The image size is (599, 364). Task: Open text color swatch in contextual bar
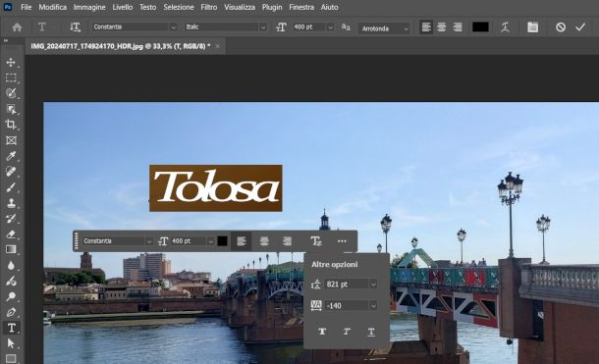pos(222,241)
